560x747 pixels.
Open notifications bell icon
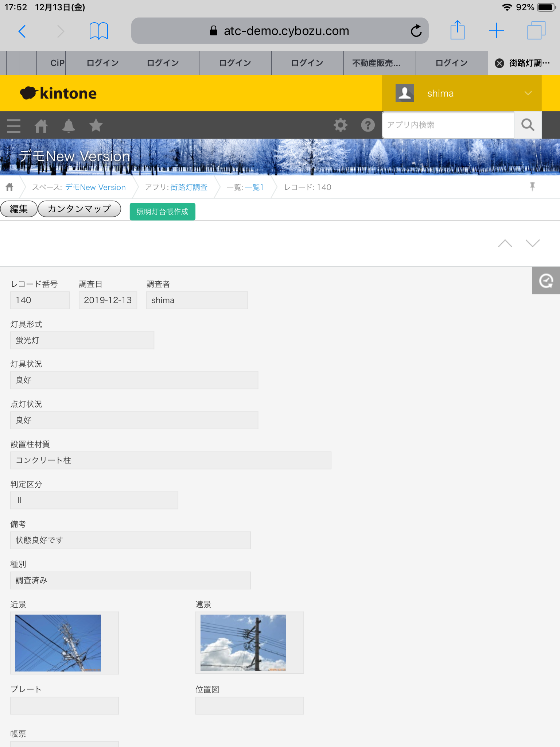[68, 126]
